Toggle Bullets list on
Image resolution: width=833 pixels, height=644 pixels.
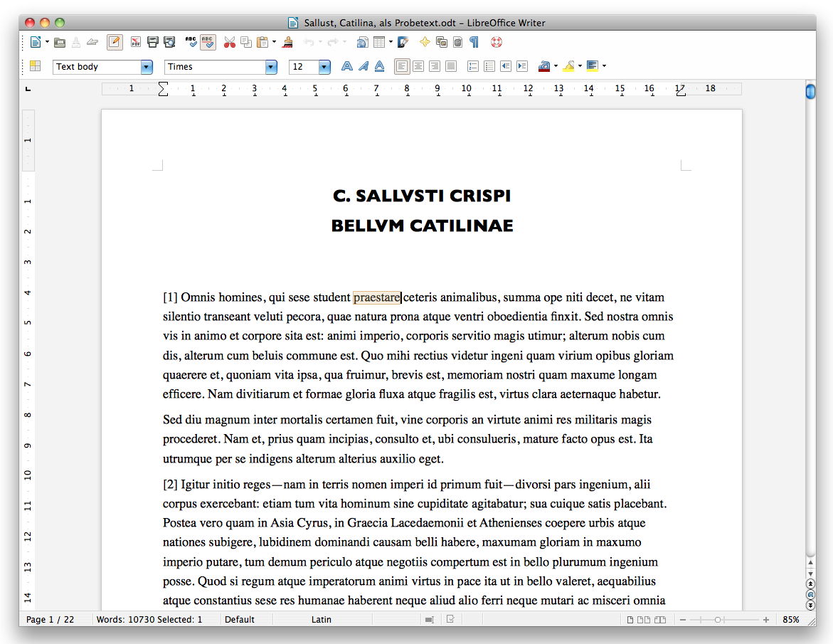tap(489, 66)
